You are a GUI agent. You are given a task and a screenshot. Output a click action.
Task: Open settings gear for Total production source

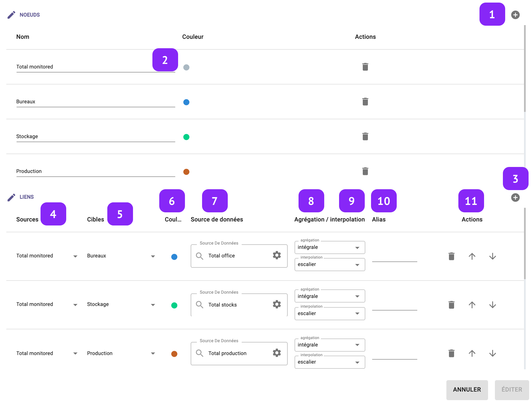(277, 353)
